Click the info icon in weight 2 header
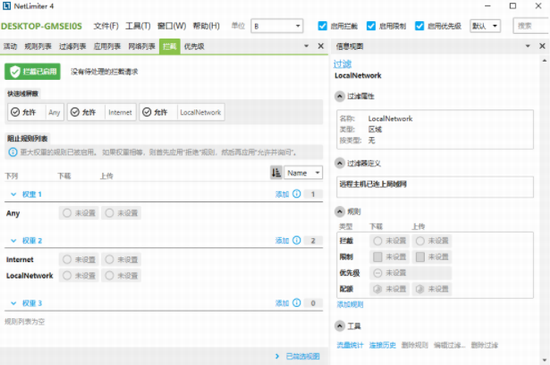This screenshot has width=550, height=365. coord(297,240)
